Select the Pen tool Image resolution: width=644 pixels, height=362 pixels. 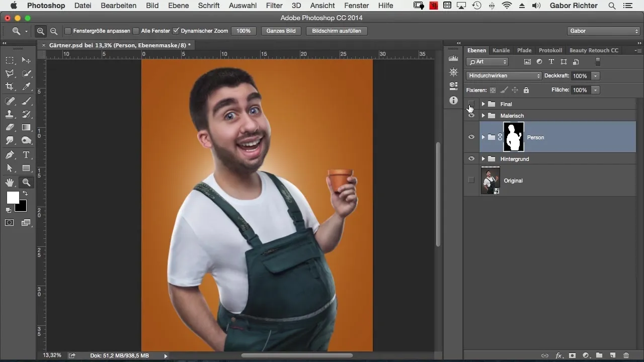point(10,155)
